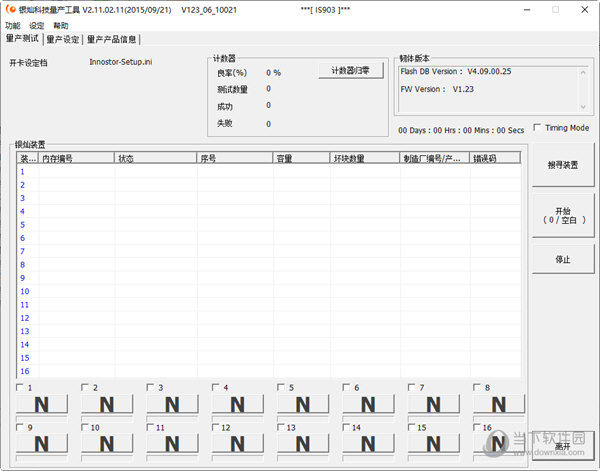Check the port 13 checkbox
Image resolution: width=600 pixels, height=471 pixels.
pyautogui.click(x=281, y=427)
